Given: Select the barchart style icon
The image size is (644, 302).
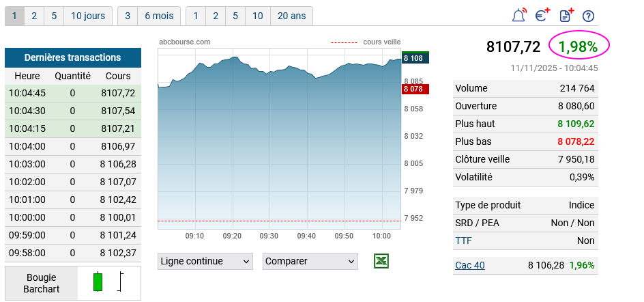Looking at the screenshot, I should coord(121,282).
